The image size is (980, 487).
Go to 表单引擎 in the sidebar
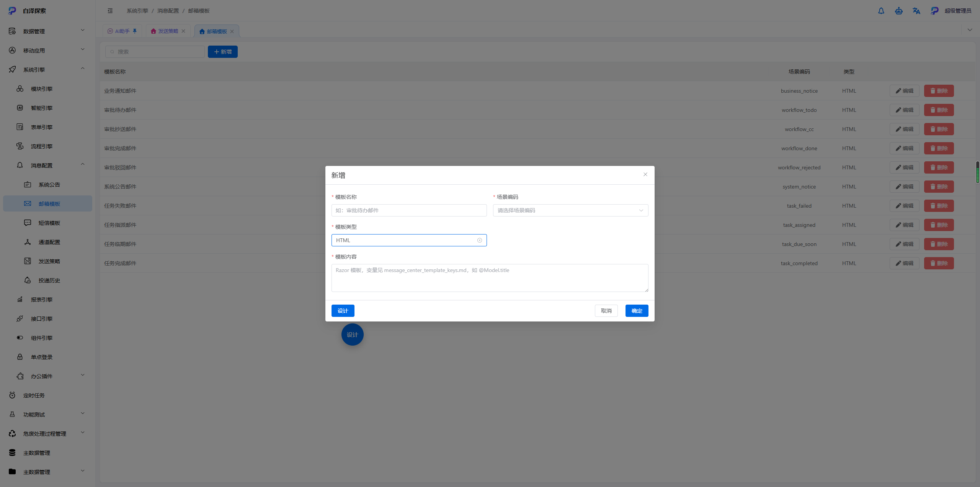coord(47,127)
